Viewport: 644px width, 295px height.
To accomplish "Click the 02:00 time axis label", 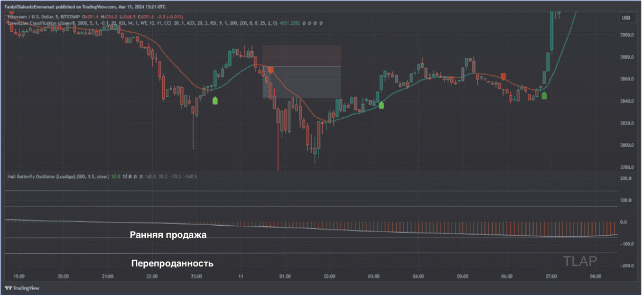I will 330,276.
